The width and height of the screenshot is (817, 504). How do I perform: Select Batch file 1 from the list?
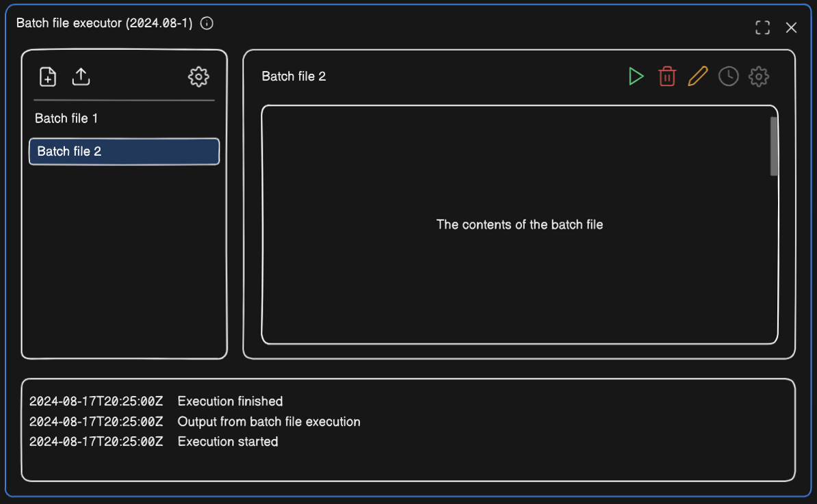66,118
